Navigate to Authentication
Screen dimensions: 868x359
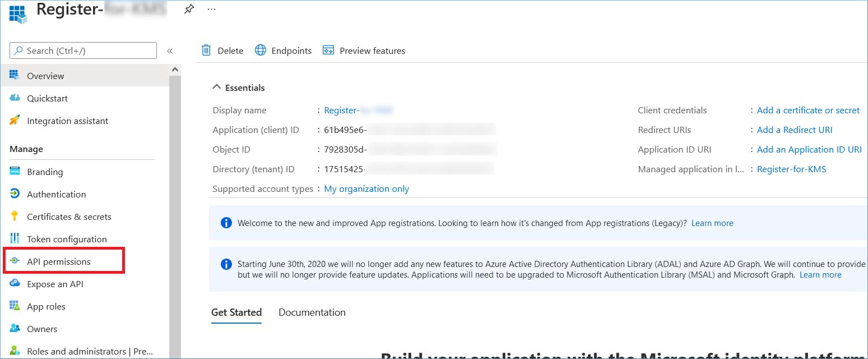click(x=57, y=194)
